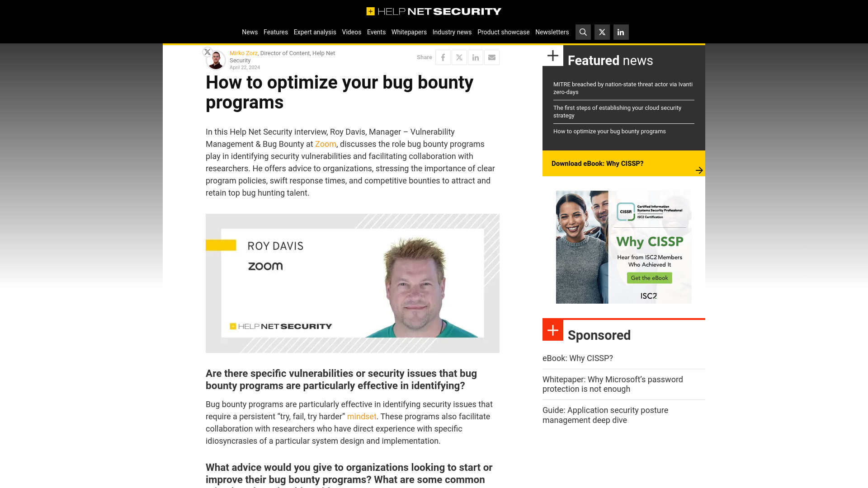This screenshot has width=868, height=488.
Task: Click Get the eBook button in ad
Action: [649, 277]
